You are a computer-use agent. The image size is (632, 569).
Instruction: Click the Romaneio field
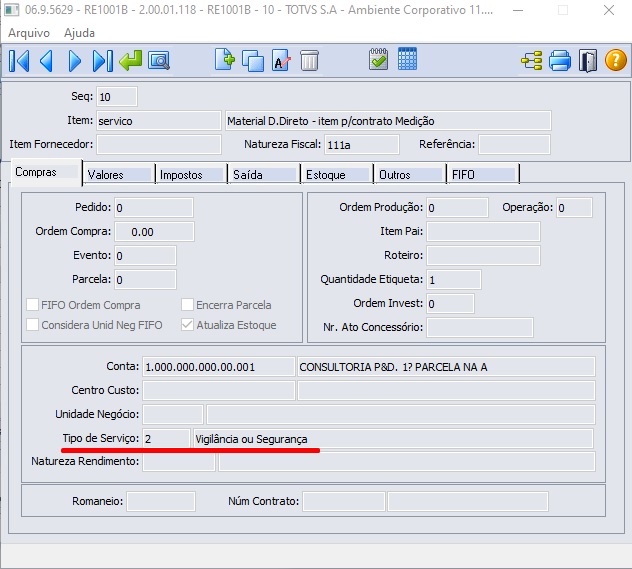coord(161,501)
